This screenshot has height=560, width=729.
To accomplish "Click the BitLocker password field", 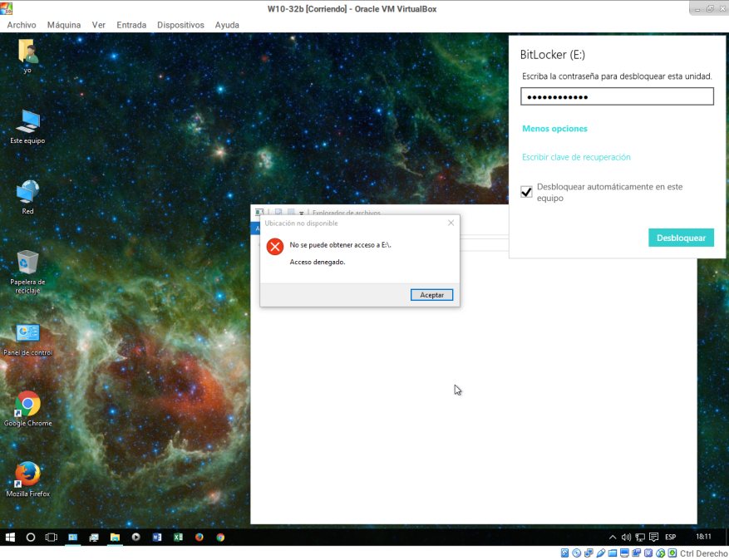I will (617, 97).
